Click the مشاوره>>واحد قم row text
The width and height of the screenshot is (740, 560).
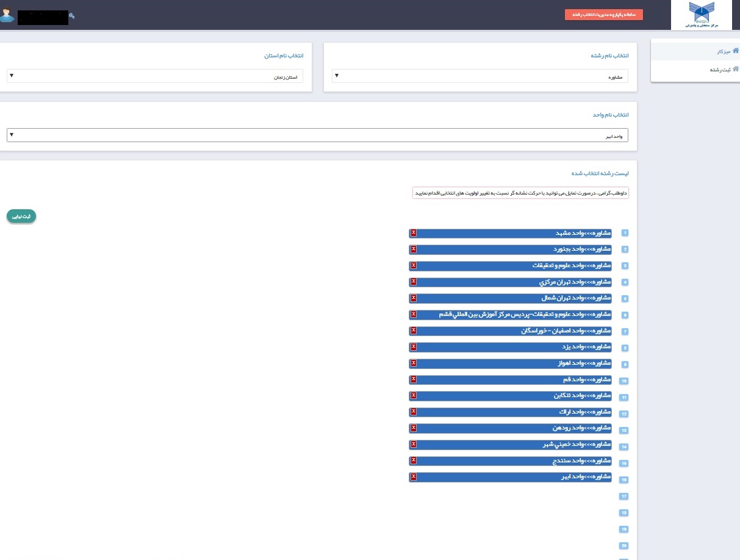587,379
